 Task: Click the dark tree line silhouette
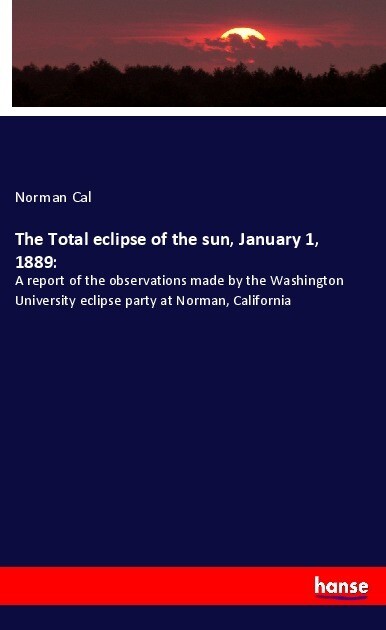[x=199, y=86]
